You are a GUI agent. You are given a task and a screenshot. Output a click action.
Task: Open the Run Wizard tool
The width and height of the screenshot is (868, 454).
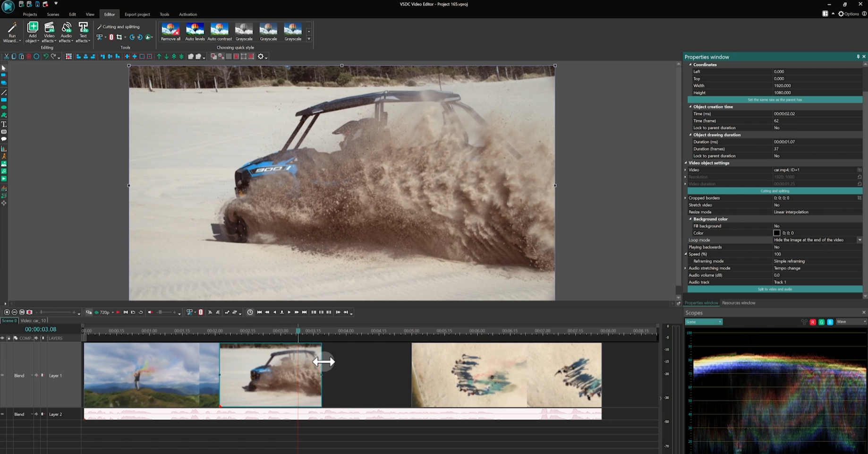(x=12, y=32)
